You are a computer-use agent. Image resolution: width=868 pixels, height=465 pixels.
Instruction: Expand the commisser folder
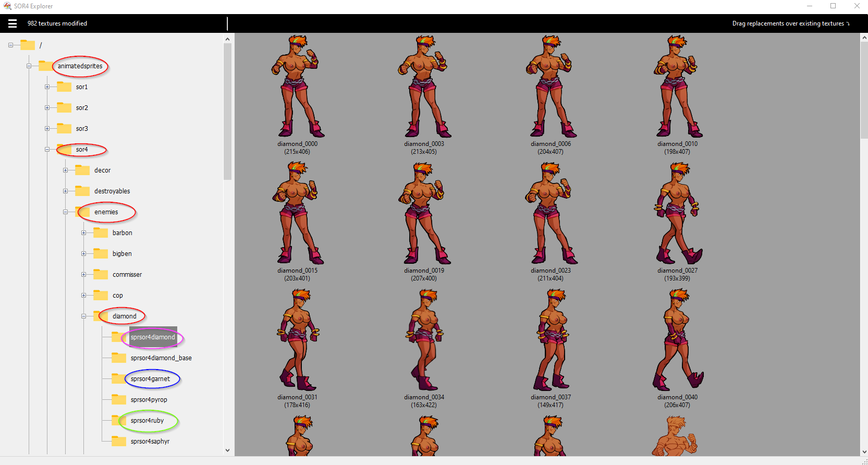(x=83, y=275)
